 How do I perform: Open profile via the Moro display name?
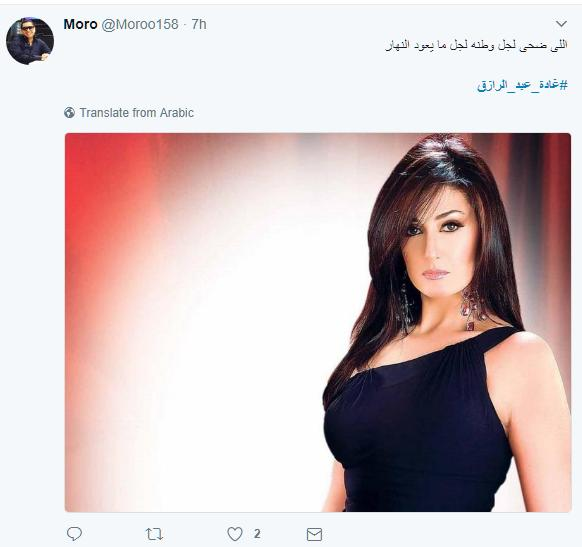click(80, 24)
